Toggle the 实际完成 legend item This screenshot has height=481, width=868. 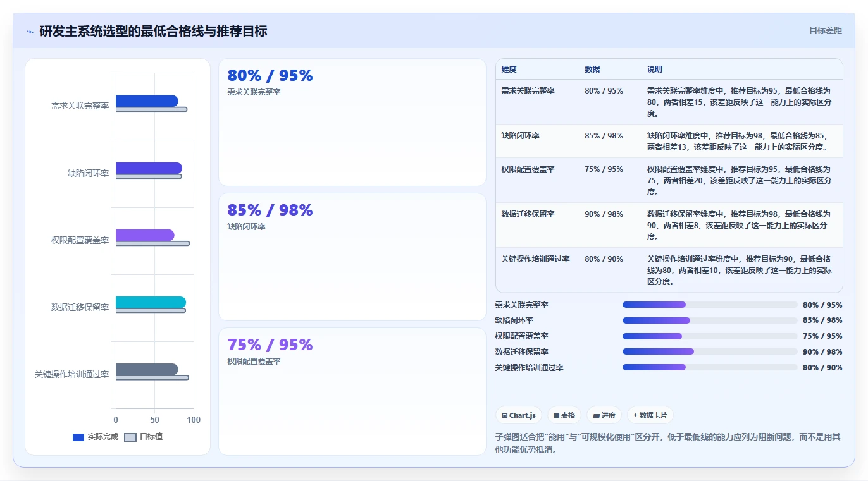(96, 437)
